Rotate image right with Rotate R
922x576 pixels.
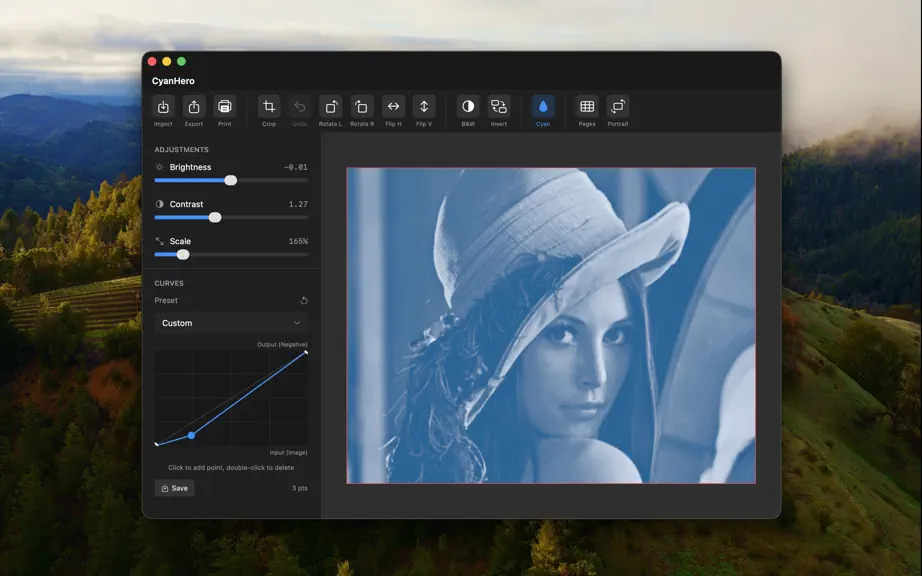coord(362,106)
